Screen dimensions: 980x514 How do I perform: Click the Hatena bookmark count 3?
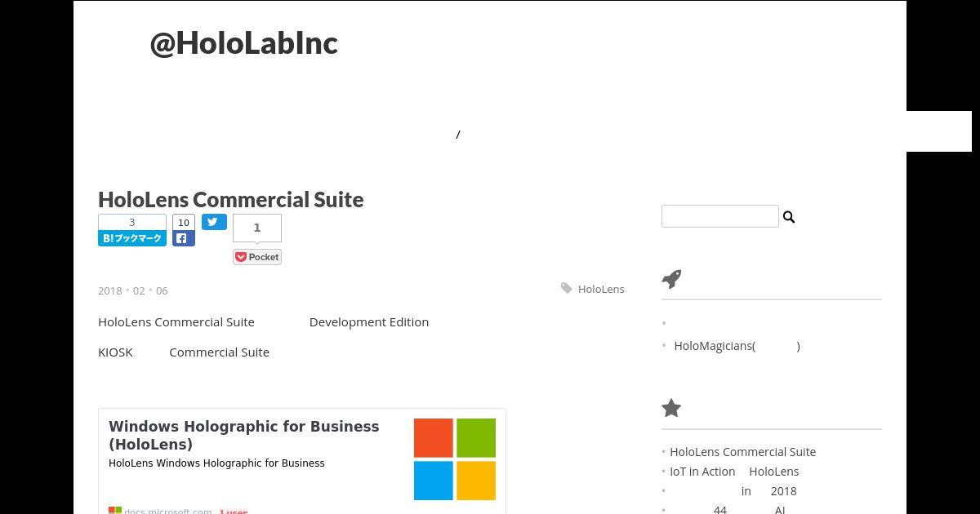[132, 222]
